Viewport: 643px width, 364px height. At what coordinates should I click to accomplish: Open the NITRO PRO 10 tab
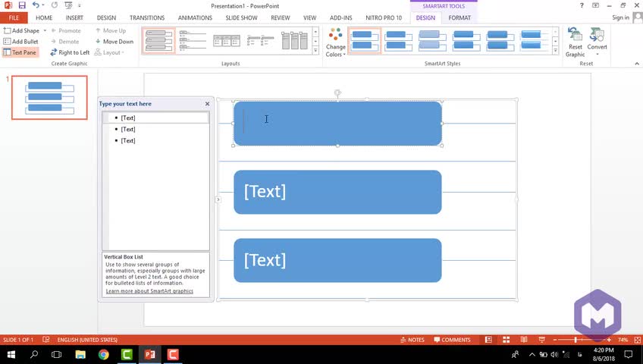coord(384,17)
